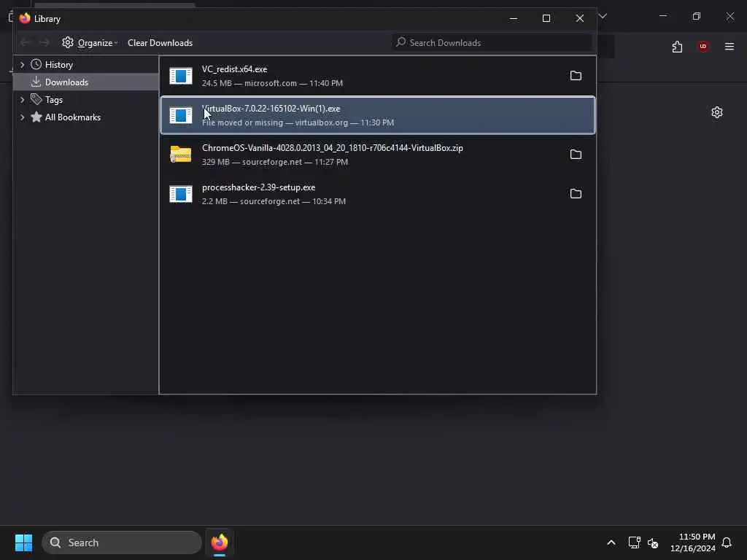
Task: Minimize the Library window
Action: (514, 18)
